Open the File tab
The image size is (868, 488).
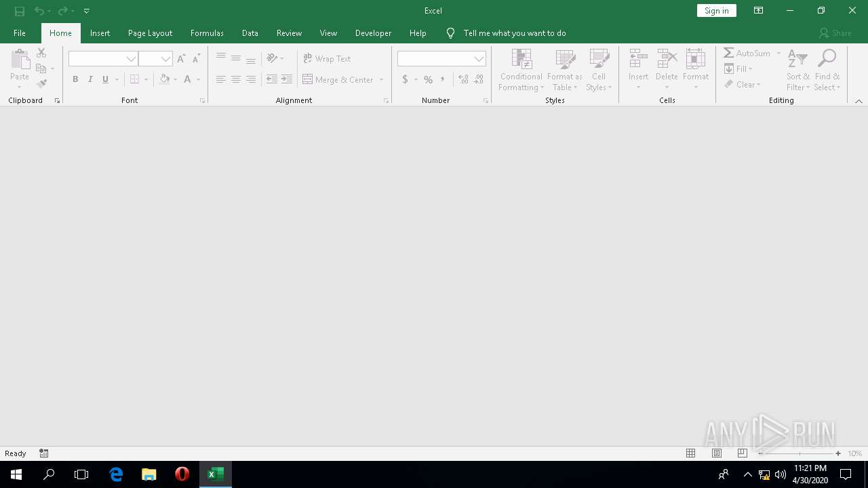[x=20, y=33]
